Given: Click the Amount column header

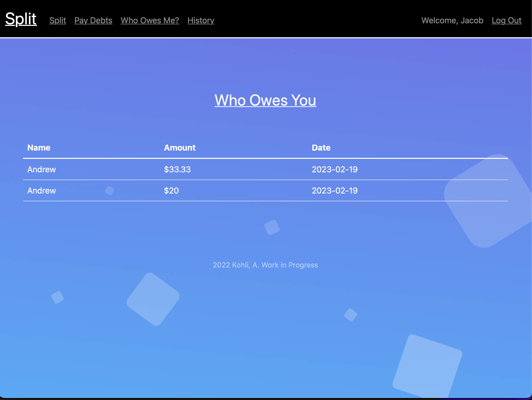Looking at the screenshot, I should point(179,148).
